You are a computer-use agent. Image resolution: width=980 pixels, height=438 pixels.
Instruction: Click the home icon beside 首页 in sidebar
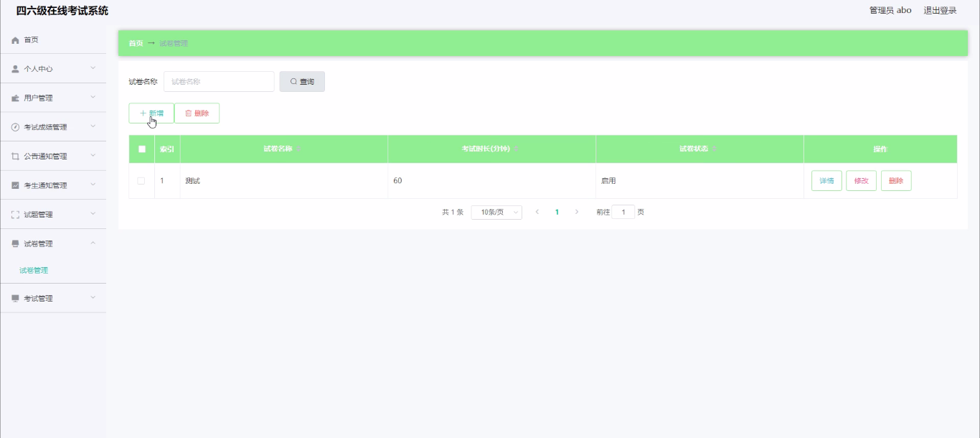click(15, 40)
